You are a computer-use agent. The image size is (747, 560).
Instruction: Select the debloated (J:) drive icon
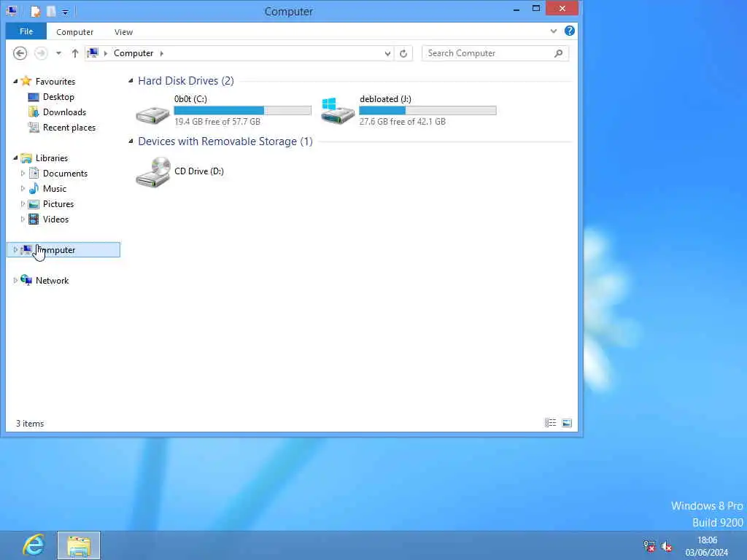338,111
